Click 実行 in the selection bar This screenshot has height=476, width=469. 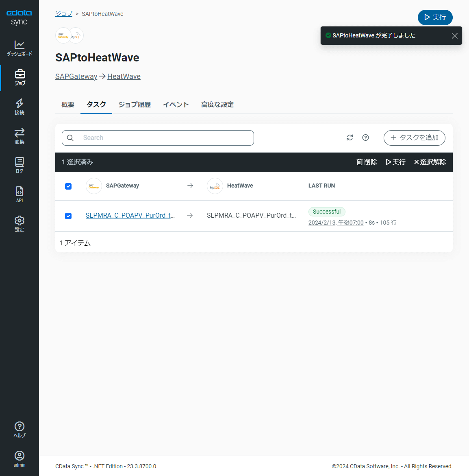pyautogui.click(x=395, y=162)
